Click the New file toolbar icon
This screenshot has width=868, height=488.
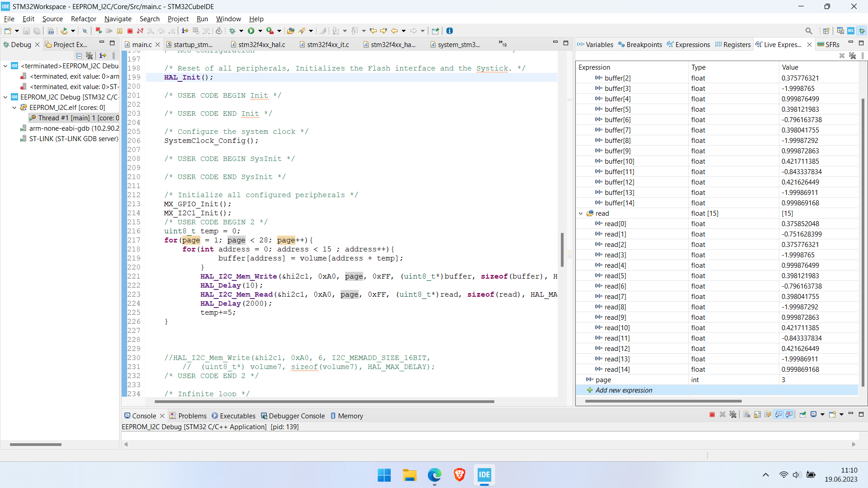(x=8, y=31)
